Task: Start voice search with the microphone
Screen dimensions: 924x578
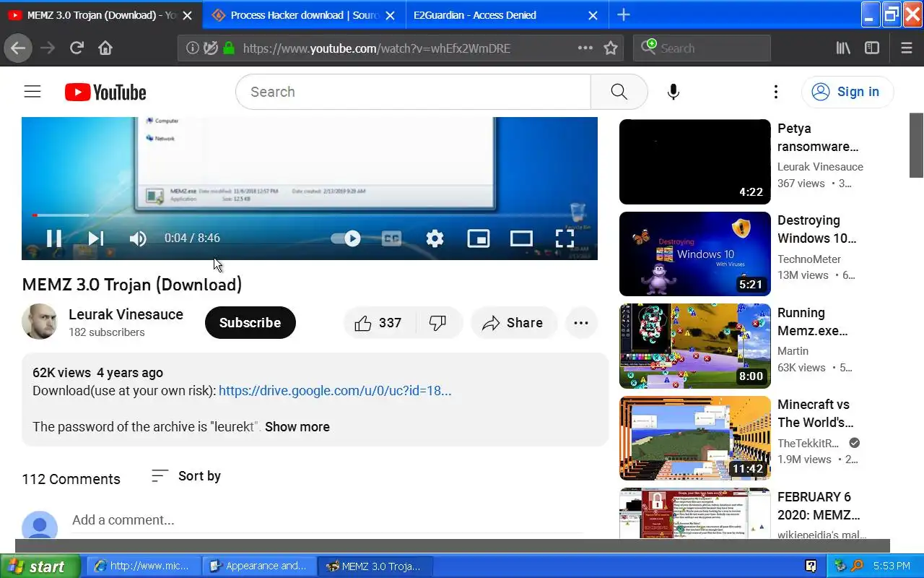Action: [674, 92]
